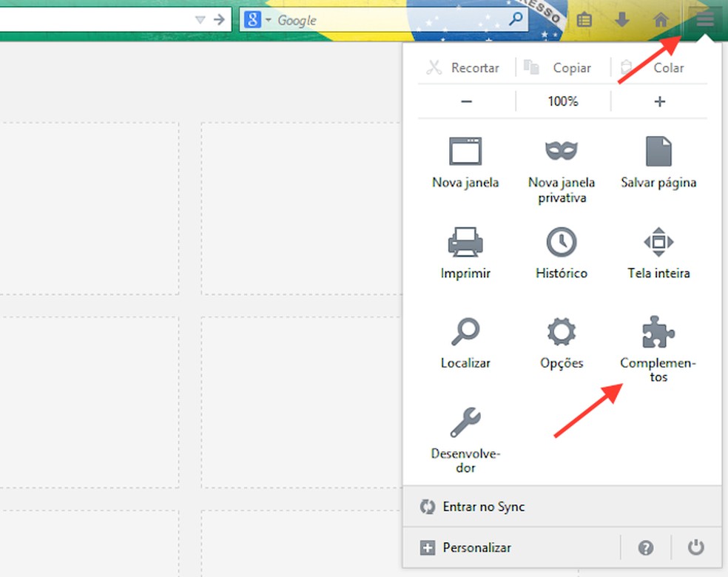Open the Bookmarks list icon
Image resolution: width=728 pixels, height=577 pixels.
pyautogui.click(x=584, y=20)
